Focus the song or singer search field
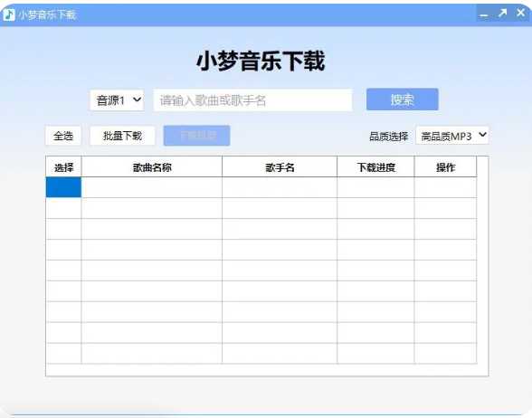Image resolution: width=532 pixels, height=418 pixels. (252, 100)
